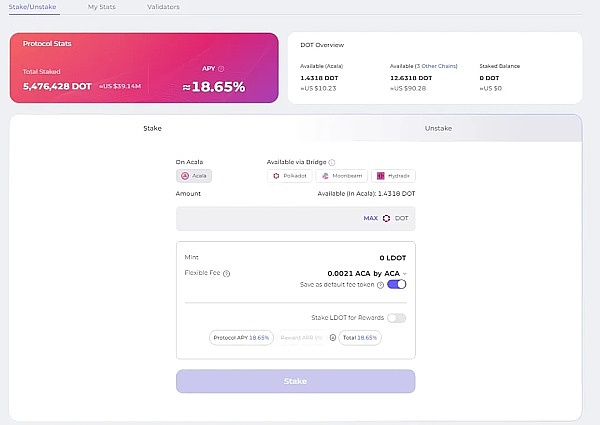Select the Acala chain button
This screenshot has width=600, height=425.
click(x=194, y=176)
